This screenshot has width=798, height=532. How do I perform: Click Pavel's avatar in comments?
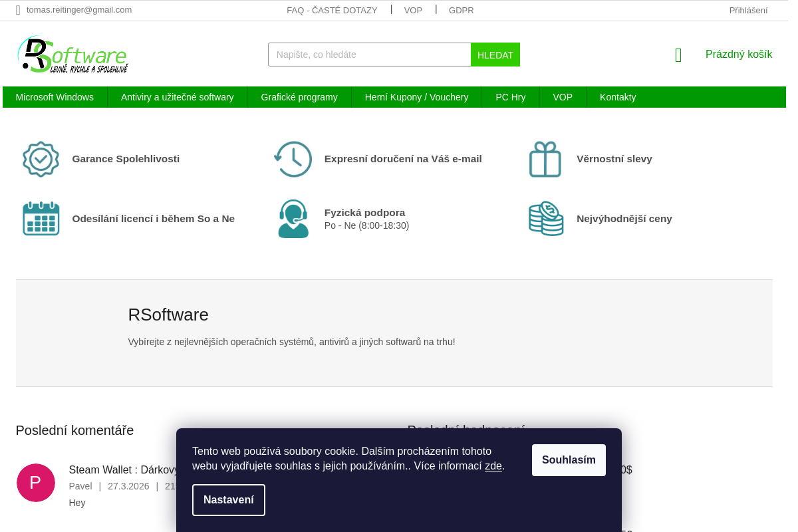36,483
